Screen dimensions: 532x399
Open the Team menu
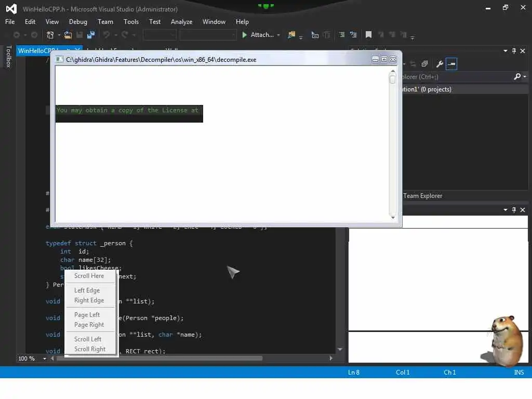[x=105, y=22]
